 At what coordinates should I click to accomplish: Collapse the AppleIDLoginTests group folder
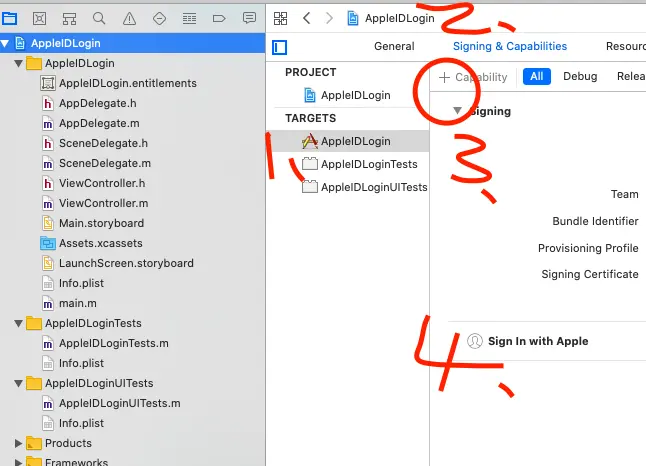[x=19, y=323]
